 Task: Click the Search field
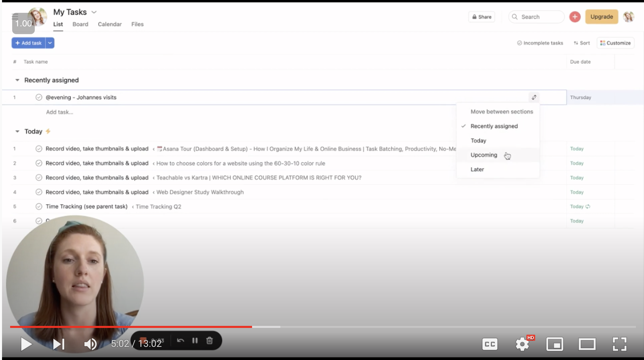click(536, 17)
